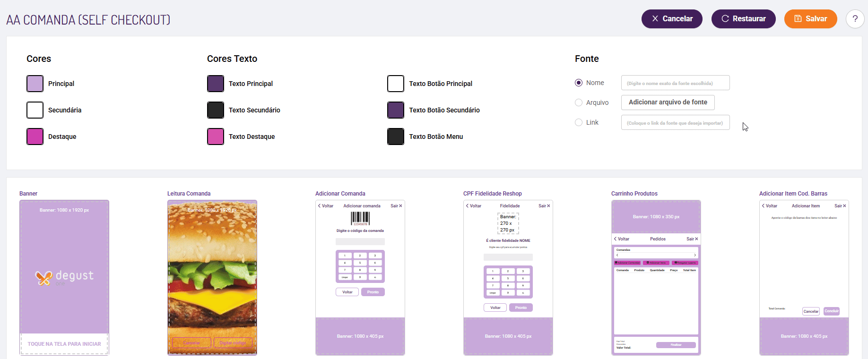The width and height of the screenshot is (868, 359).
Task: Click the font name input field
Action: point(675,83)
